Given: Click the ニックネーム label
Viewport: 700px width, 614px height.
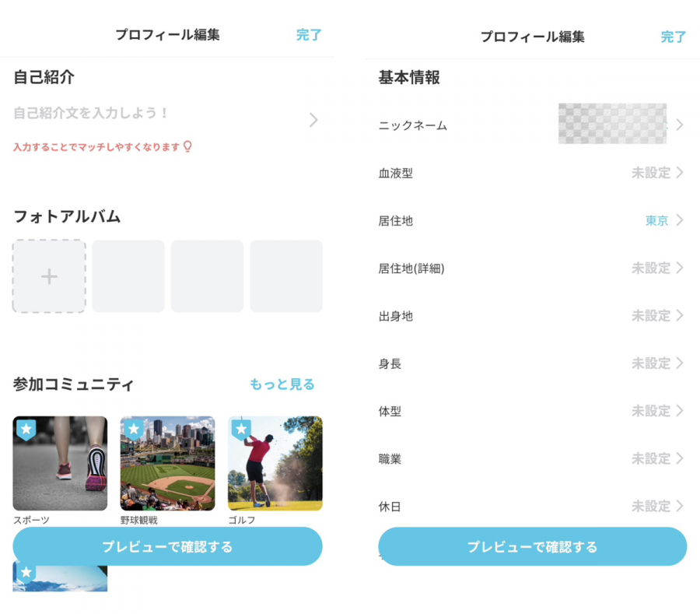Looking at the screenshot, I should click(x=412, y=125).
